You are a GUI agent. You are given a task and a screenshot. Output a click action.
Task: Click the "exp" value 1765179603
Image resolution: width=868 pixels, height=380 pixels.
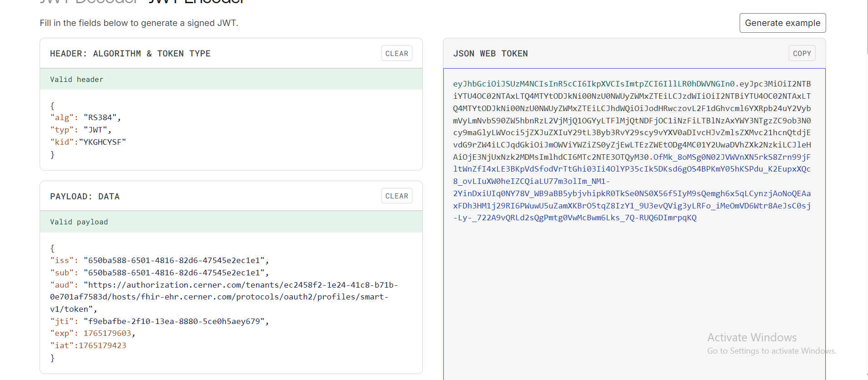point(107,334)
